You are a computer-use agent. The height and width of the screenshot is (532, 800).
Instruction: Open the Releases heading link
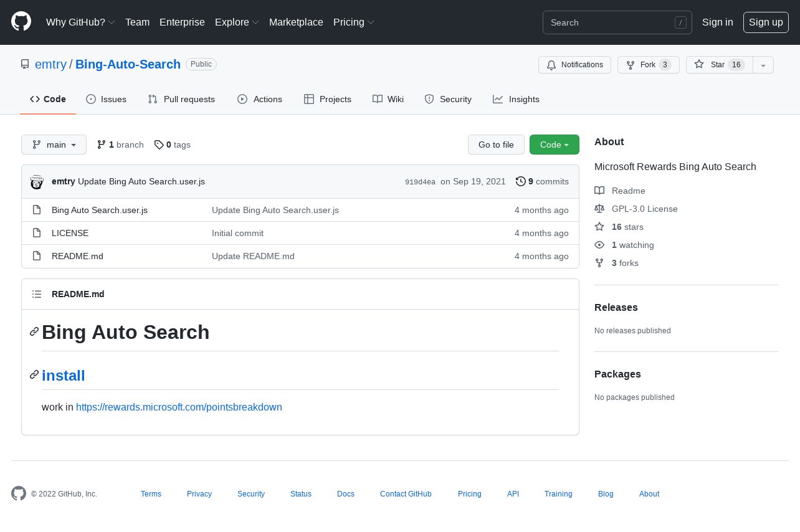coord(616,307)
